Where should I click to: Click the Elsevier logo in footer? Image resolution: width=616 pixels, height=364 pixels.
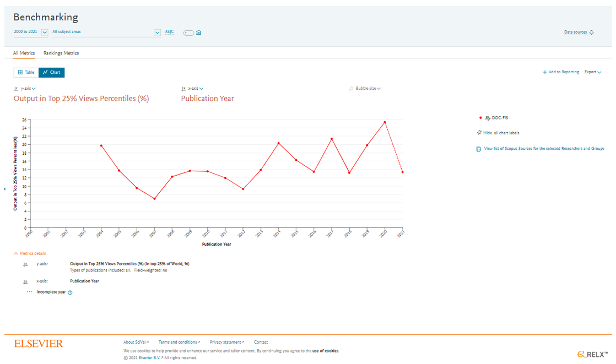point(39,344)
